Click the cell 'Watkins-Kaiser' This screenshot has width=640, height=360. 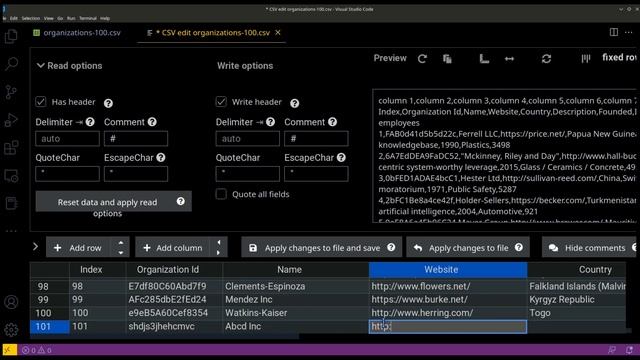click(x=296, y=313)
